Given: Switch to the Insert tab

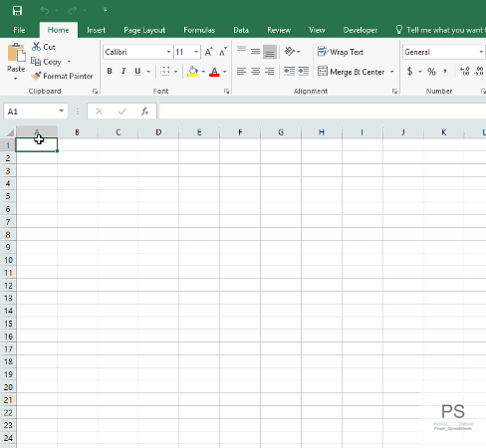Looking at the screenshot, I should (x=96, y=30).
